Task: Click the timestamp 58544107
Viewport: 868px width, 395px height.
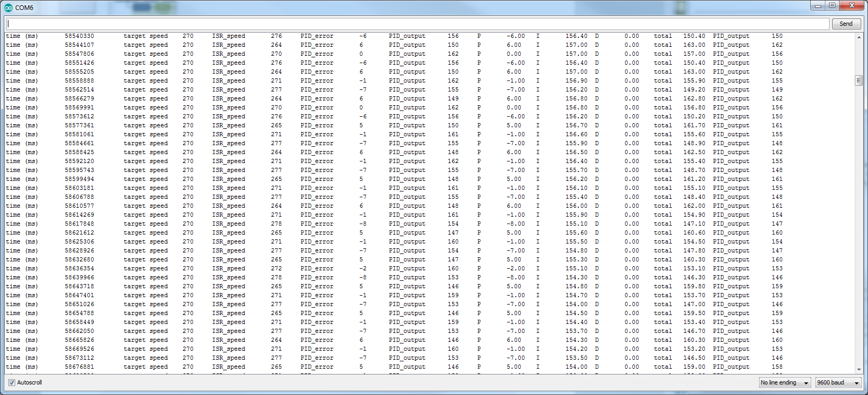Action: click(x=79, y=45)
